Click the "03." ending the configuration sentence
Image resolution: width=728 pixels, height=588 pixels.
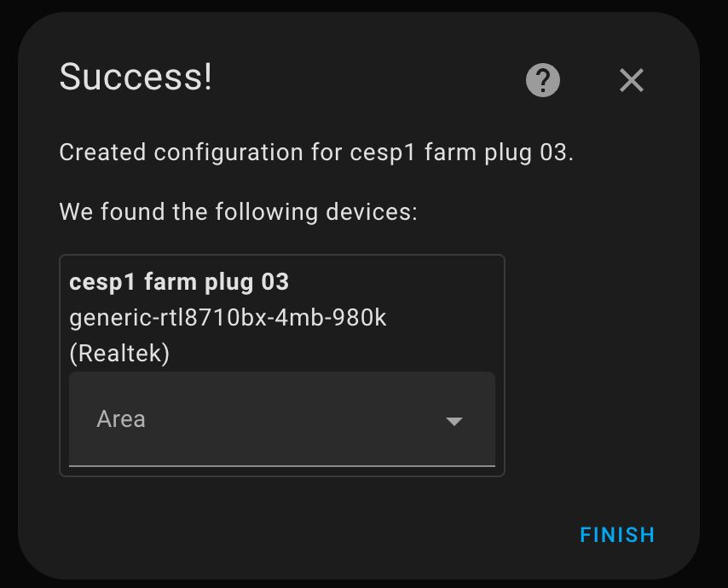click(x=554, y=153)
